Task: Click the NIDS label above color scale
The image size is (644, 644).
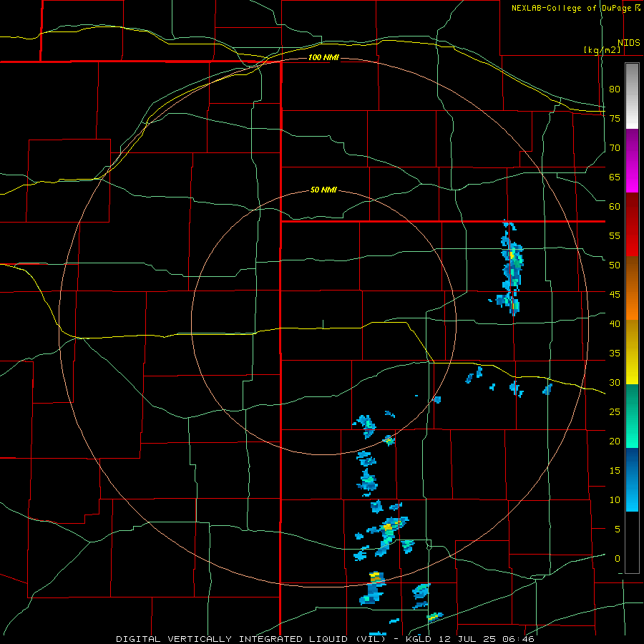Action: point(629,43)
